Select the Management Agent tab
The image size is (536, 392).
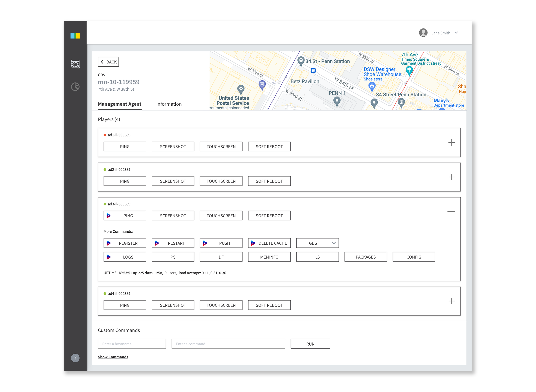point(119,104)
